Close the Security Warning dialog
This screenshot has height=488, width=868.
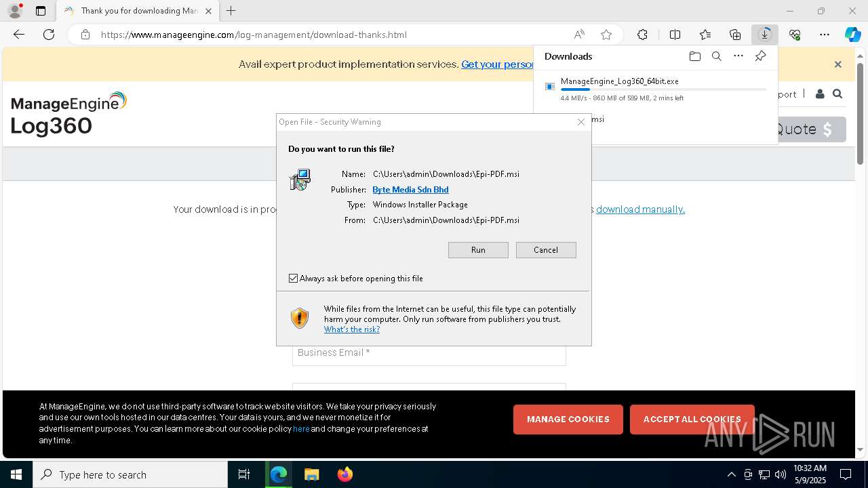pyautogui.click(x=581, y=122)
